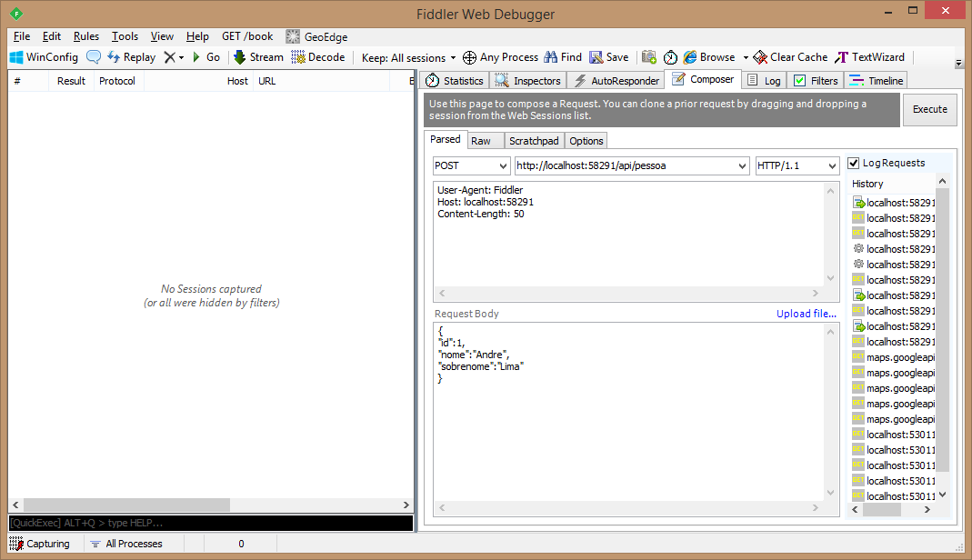
Task: Switch to the AutoResponder tab
Action: [x=616, y=81]
